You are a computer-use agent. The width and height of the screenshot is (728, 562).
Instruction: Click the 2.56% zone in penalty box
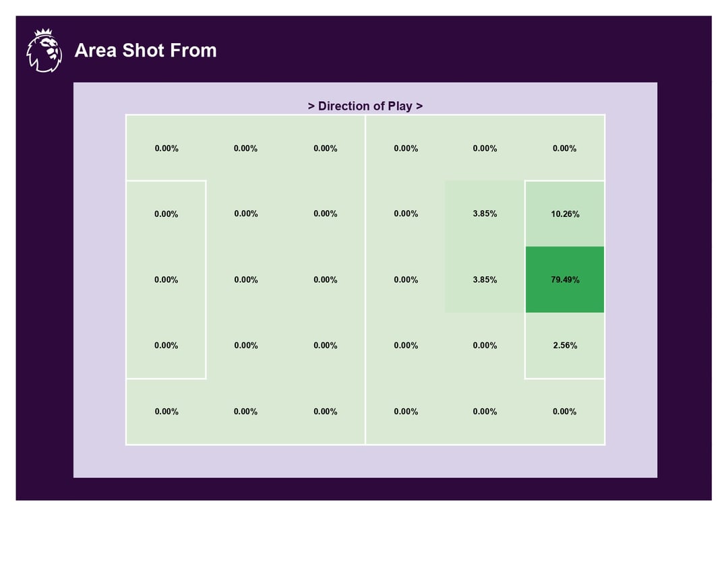[x=565, y=345]
